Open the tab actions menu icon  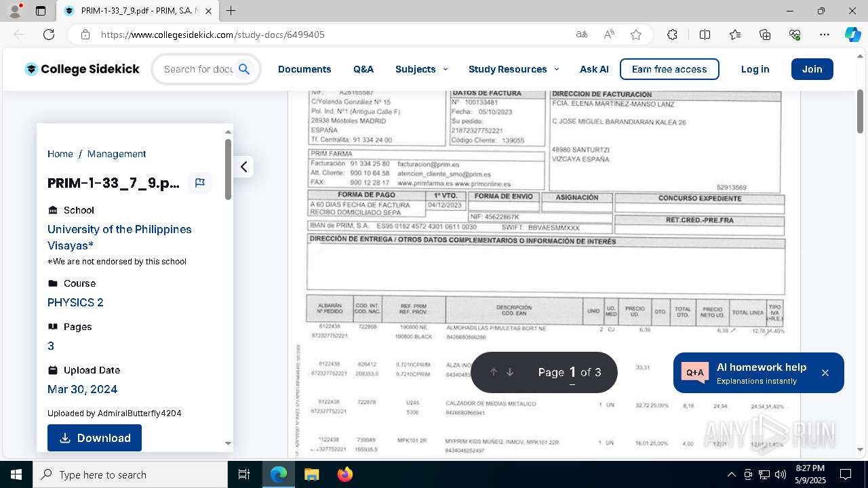pyautogui.click(x=41, y=11)
